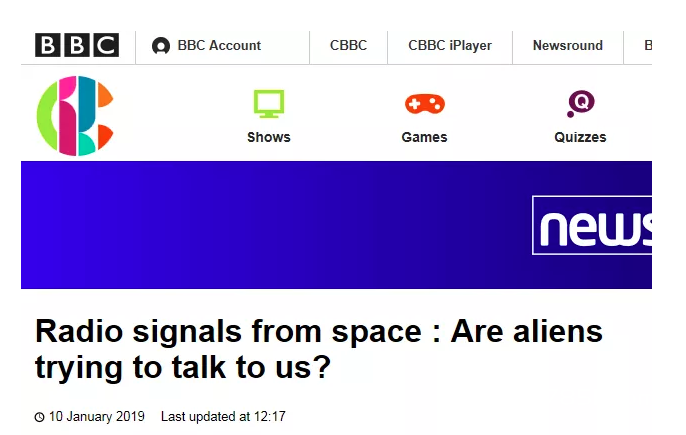Open the BBC Account text link
Image resolution: width=686 pixels, height=435 pixels.
click(219, 45)
